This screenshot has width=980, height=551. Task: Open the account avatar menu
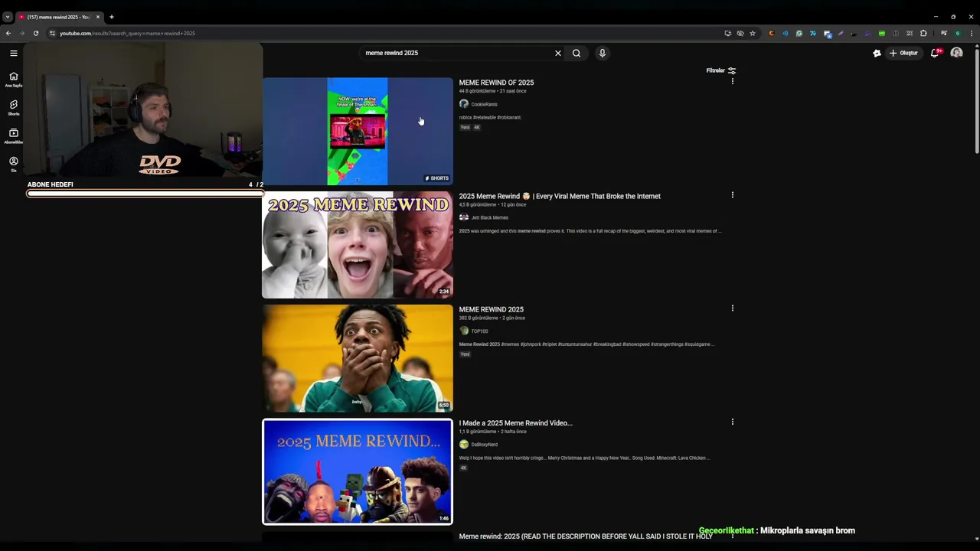956,53
